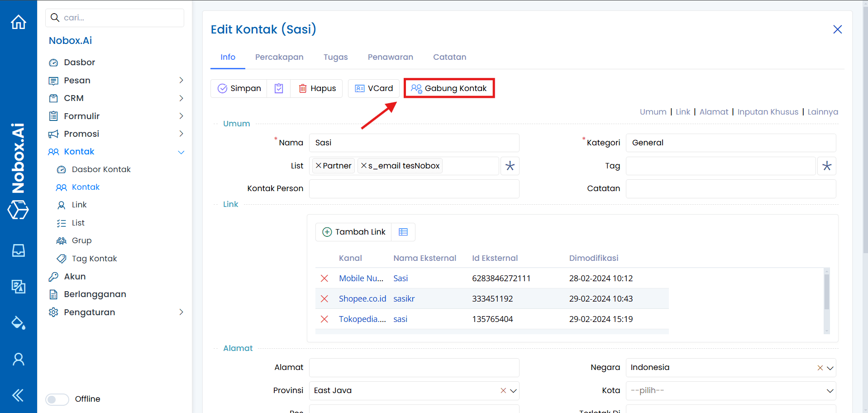Toggle the Offline switch
The height and width of the screenshot is (413, 868).
57,399
